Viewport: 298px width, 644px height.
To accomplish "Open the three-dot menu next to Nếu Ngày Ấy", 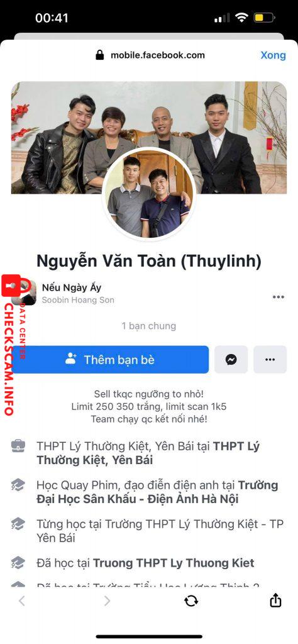I will coord(279,297).
